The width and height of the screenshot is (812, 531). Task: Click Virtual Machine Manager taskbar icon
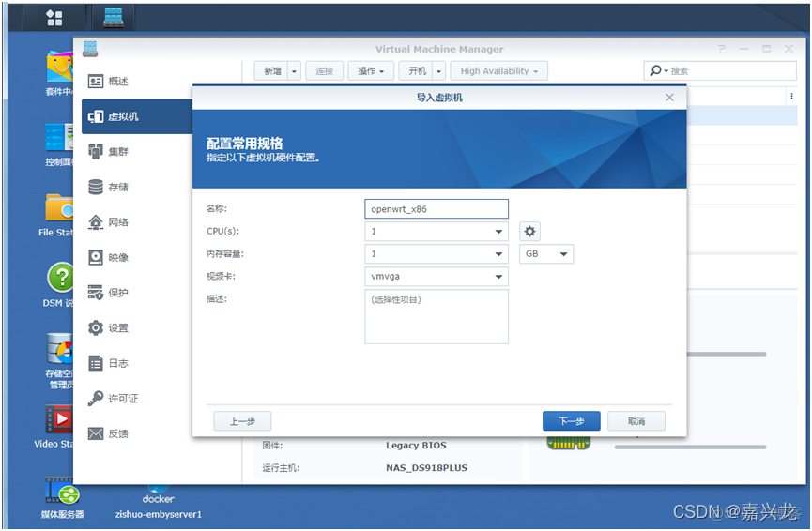(113, 17)
